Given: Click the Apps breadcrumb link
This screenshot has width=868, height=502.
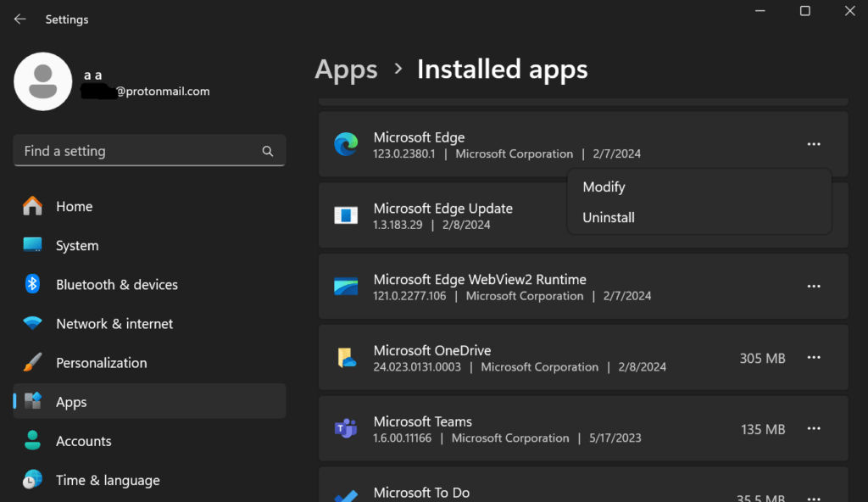Looking at the screenshot, I should point(346,70).
